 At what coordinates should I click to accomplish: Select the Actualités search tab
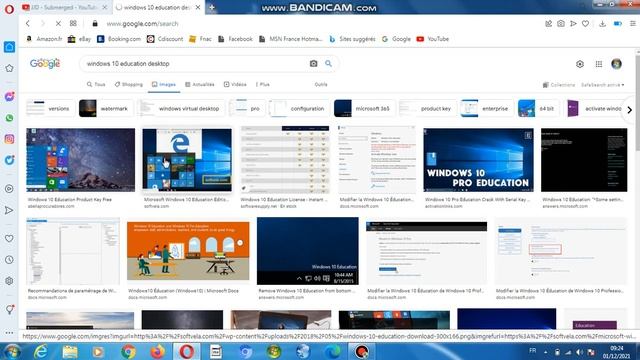click(x=200, y=84)
